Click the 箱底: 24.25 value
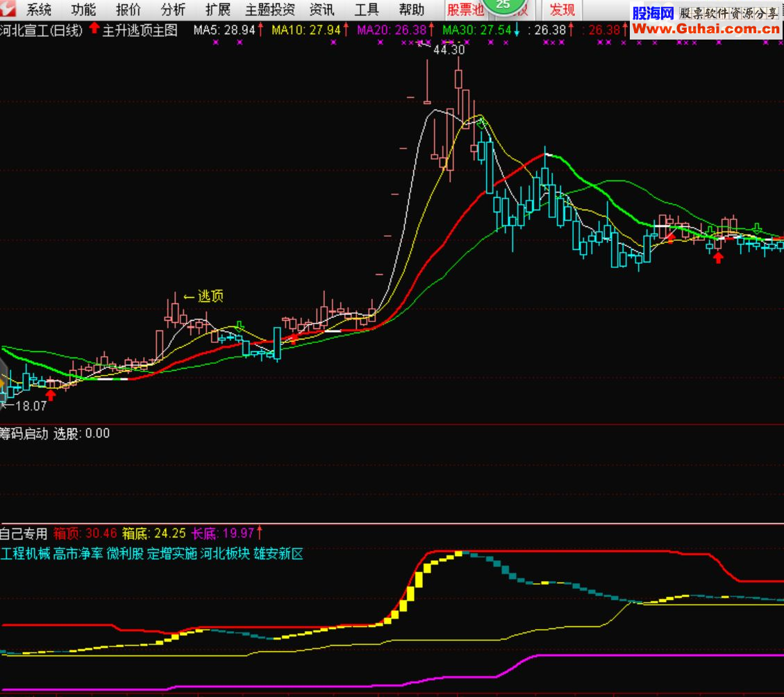The width and height of the screenshot is (784, 697). (154, 533)
